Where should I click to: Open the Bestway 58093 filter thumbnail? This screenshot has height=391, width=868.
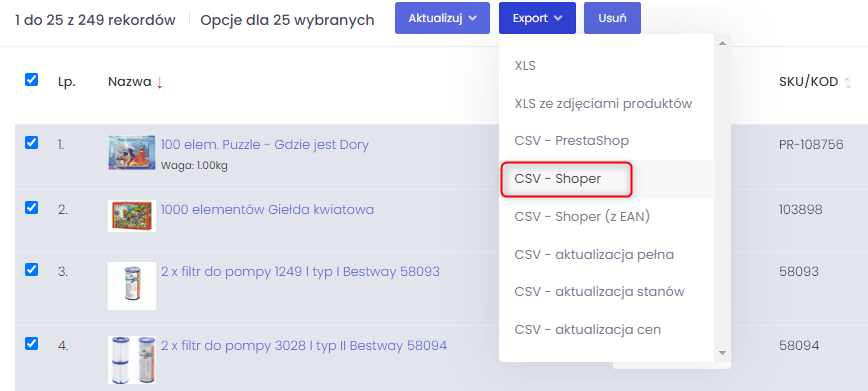click(132, 286)
